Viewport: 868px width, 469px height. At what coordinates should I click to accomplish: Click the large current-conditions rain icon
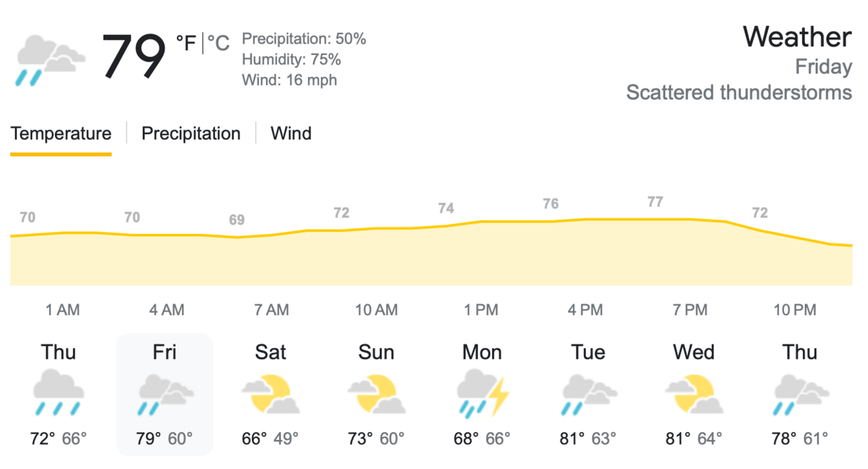50,59
